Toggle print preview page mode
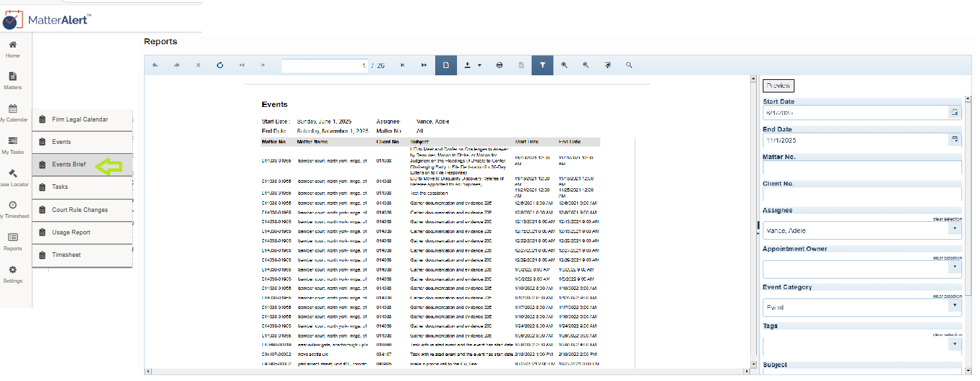 pos(446,65)
